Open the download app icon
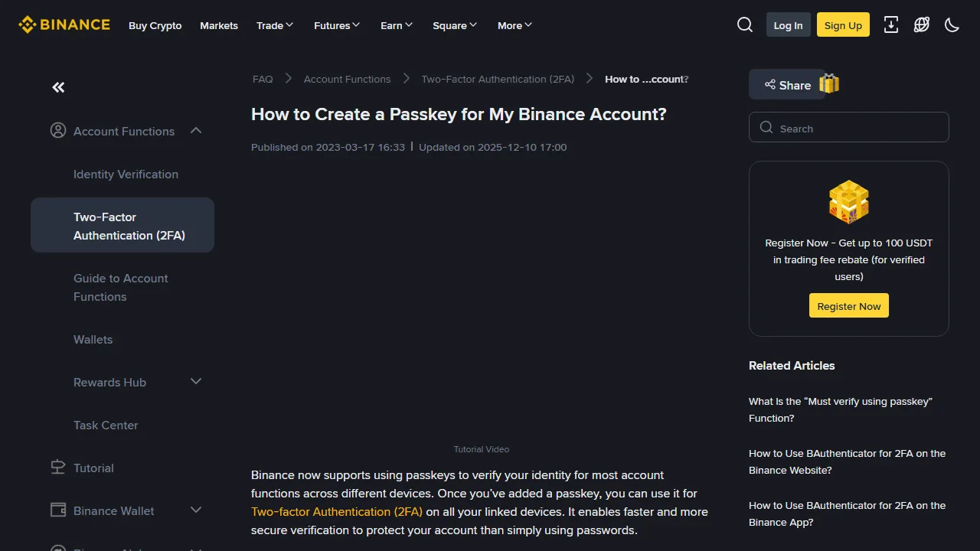The width and height of the screenshot is (980, 551). click(891, 25)
